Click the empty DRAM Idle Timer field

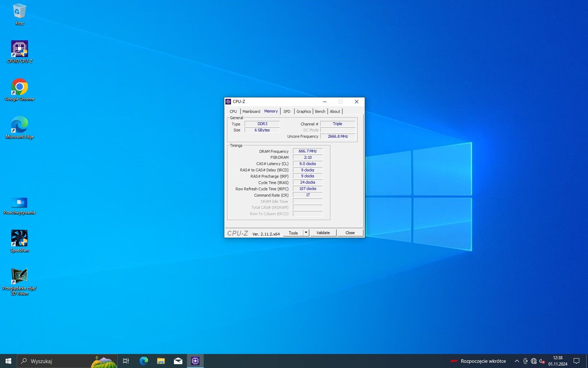pyautogui.click(x=308, y=201)
